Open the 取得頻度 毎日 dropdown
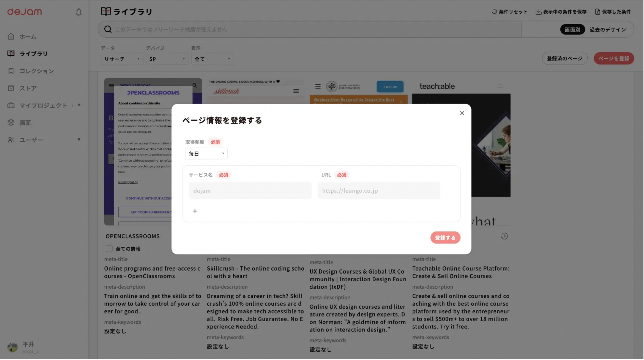Screen dimensions: 644x360 (206, 154)
